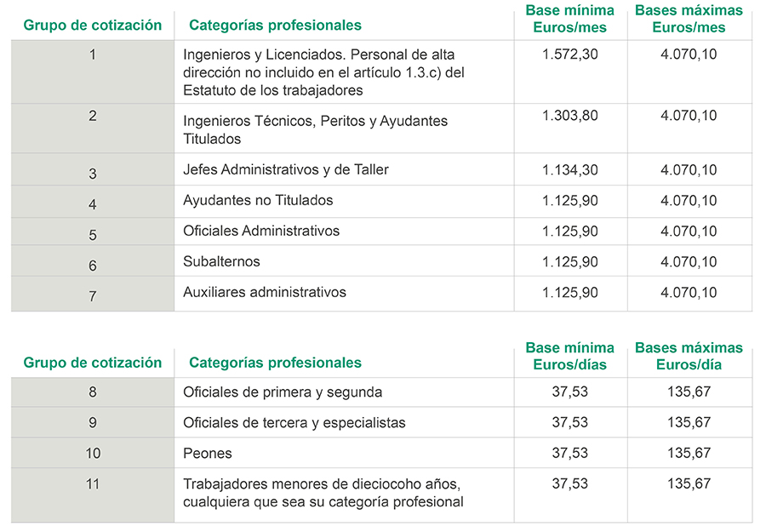The image size is (766, 532).
Task: Select group 1 'Ingenieros y Licenciados' description
Action: 323,72
